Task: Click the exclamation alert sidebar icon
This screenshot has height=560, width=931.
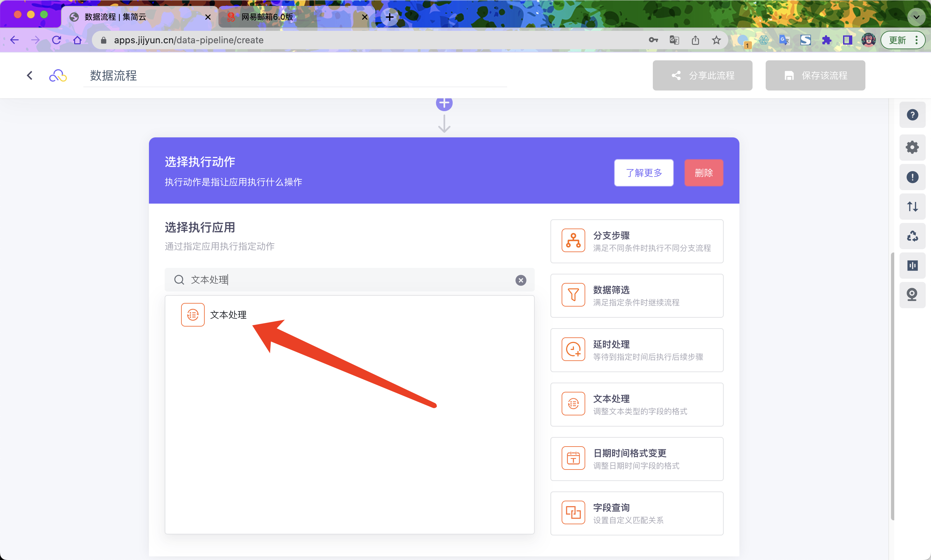Action: (x=912, y=177)
